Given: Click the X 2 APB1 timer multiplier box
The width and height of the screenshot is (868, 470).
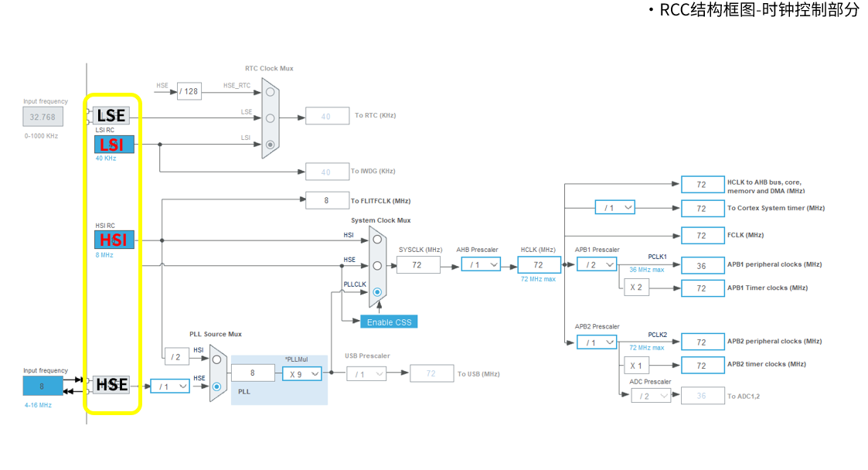Looking at the screenshot, I should [x=637, y=288].
